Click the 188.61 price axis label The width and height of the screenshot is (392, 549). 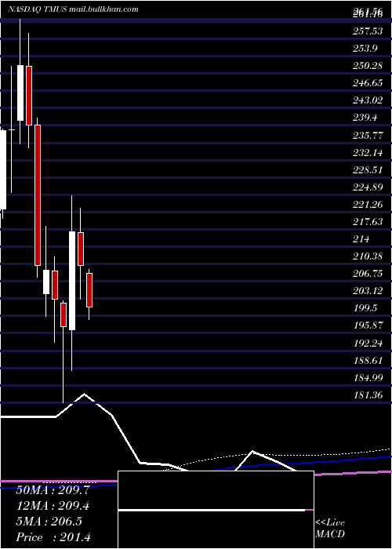click(x=368, y=360)
